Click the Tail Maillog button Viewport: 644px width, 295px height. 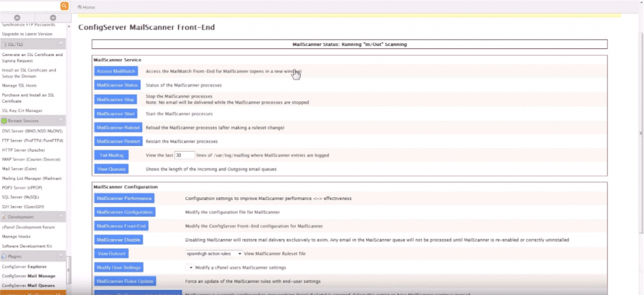pyautogui.click(x=111, y=155)
